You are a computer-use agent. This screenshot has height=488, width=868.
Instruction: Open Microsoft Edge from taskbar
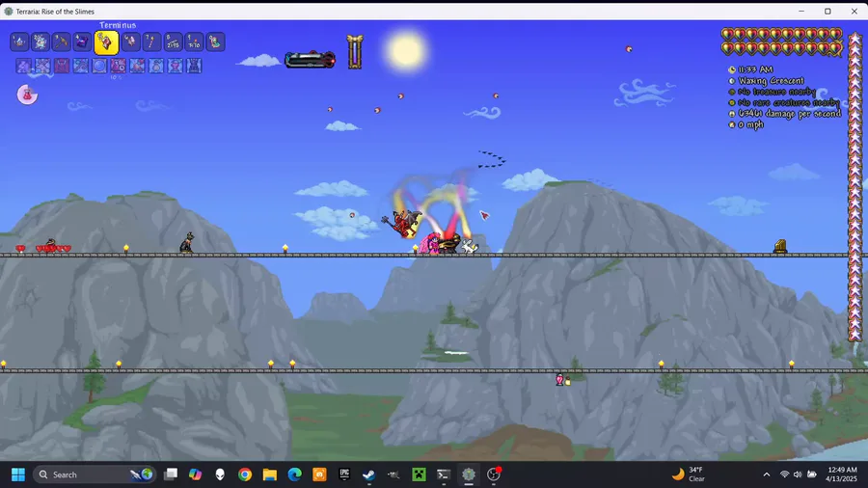pyautogui.click(x=294, y=474)
